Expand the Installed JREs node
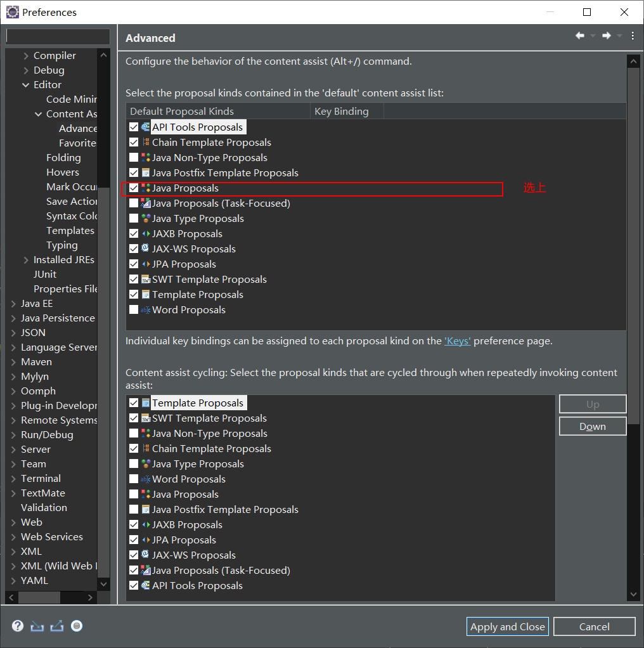644x648 pixels. pos(26,260)
